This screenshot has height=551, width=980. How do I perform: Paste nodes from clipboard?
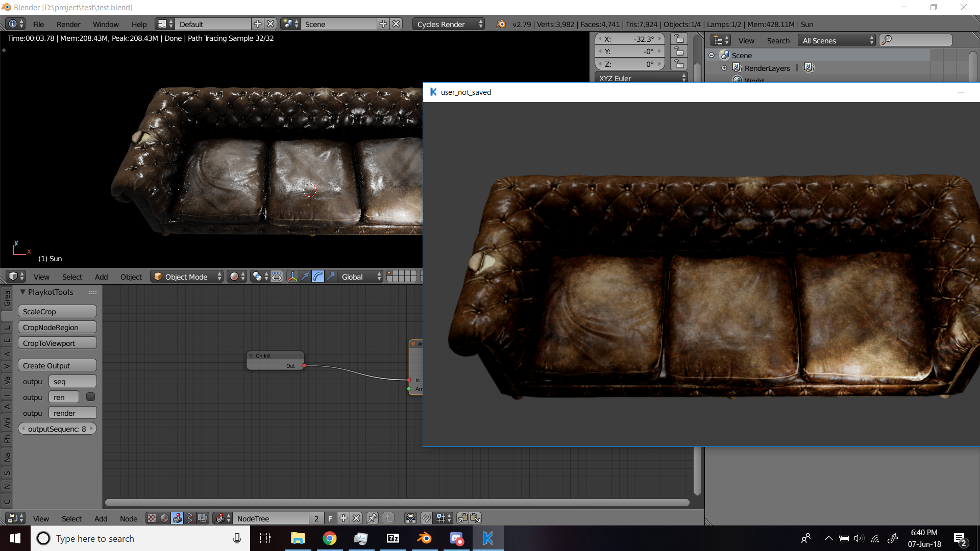click(475, 518)
